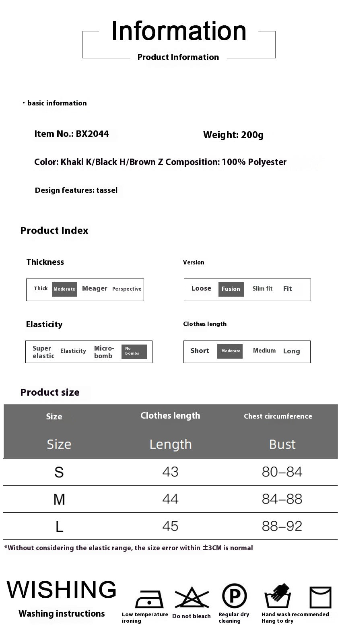Choose Moderate in Clothes length

[230, 351]
